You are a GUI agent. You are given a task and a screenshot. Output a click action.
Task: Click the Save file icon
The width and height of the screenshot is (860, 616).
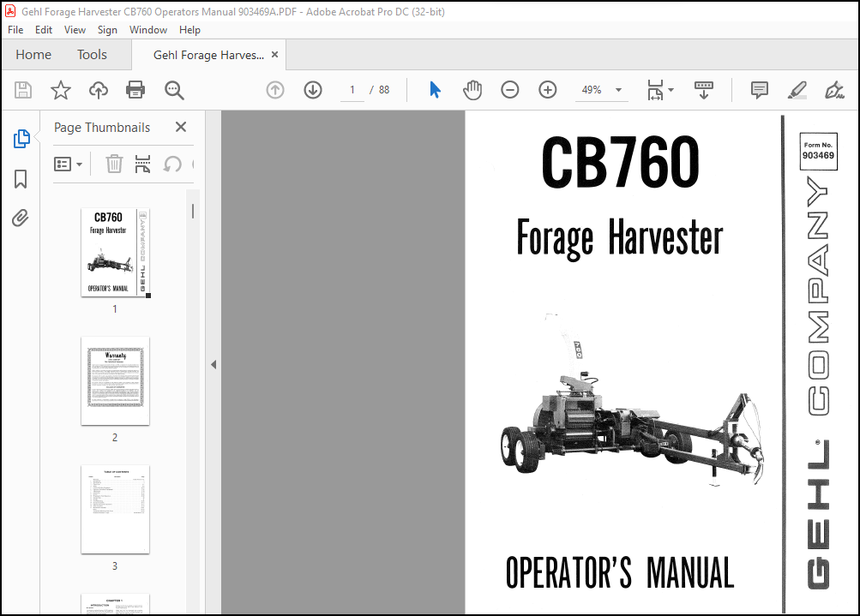pyautogui.click(x=23, y=90)
